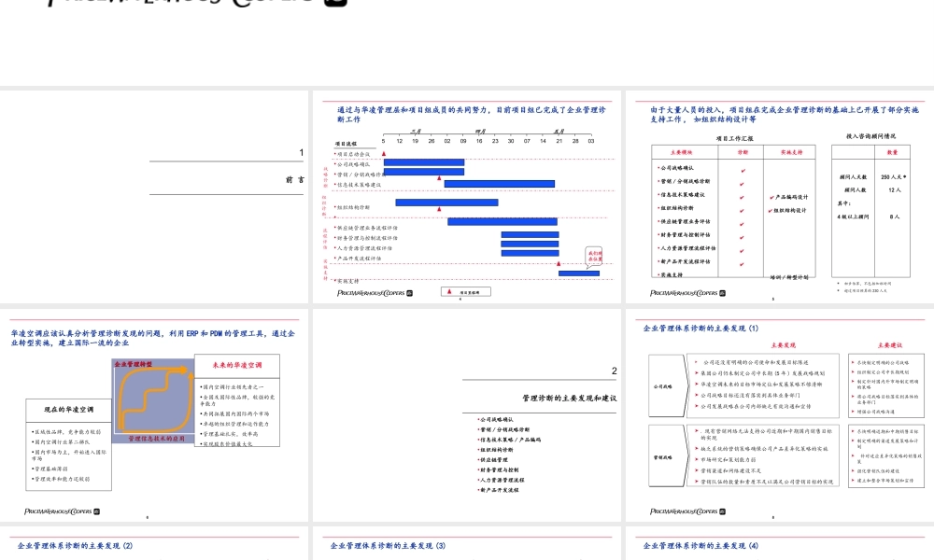The width and height of the screenshot is (934, 560).
Task: Click the checkmark beside 组织结构设计
Action: point(770,210)
